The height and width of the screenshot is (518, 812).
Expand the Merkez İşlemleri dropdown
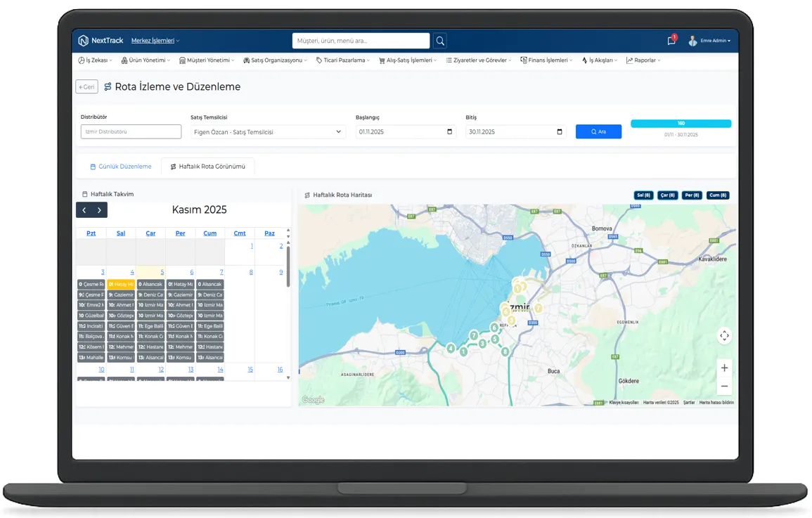(155, 41)
